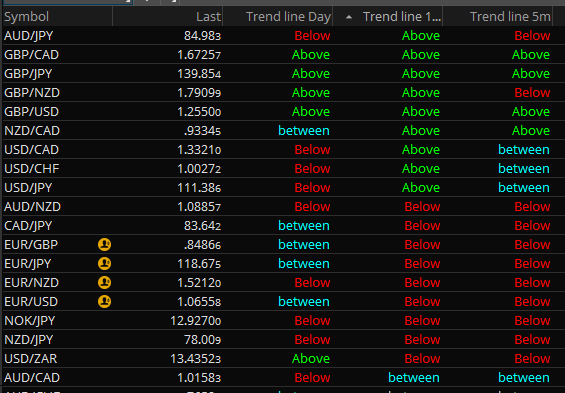Click the last price 13.43523
Viewport: 565px width, 393px height.
pos(196,359)
